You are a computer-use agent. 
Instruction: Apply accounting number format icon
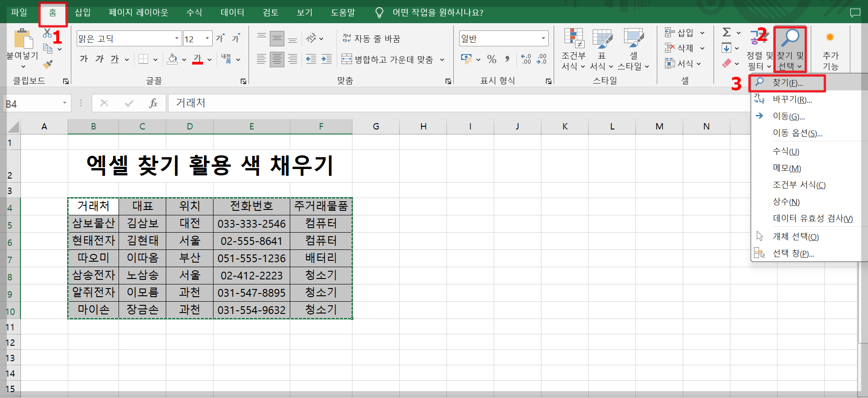466,59
